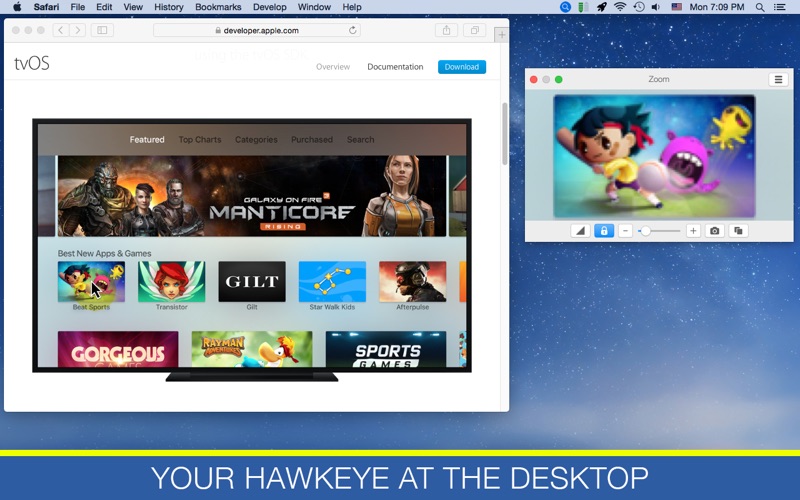Open the Edit menu
This screenshot has height=500, width=800.
click(x=104, y=7)
